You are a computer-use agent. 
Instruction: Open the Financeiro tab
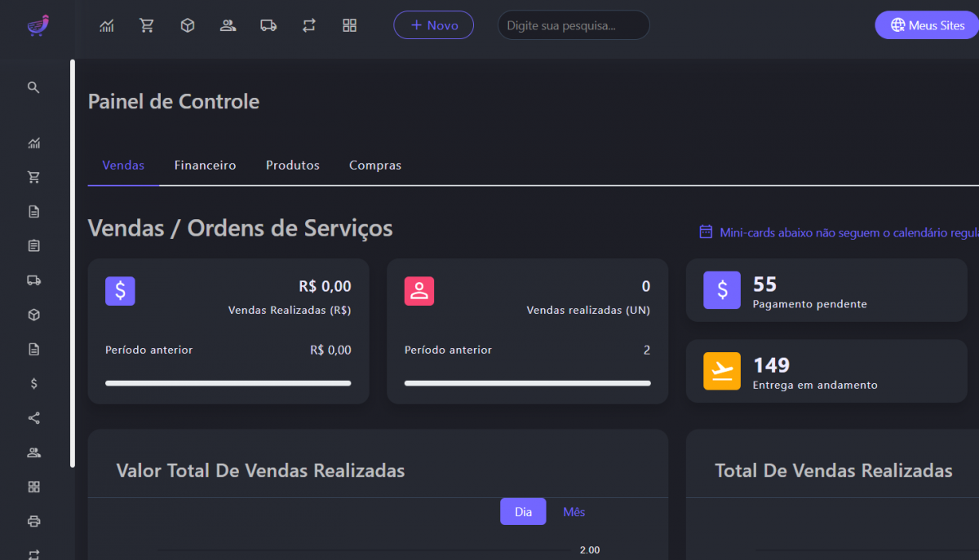205,165
